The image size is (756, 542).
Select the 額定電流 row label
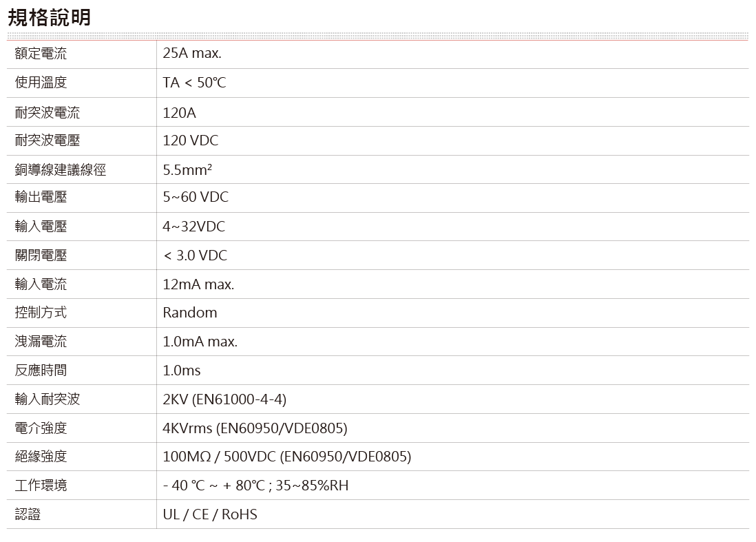tap(41, 54)
